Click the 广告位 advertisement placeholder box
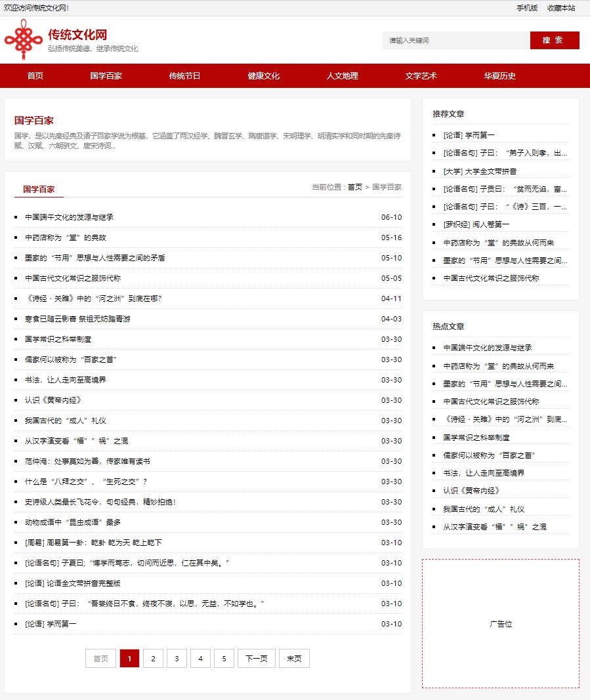This screenshot has height=700, width=590. pyautogui.click(x=500, y=623)
